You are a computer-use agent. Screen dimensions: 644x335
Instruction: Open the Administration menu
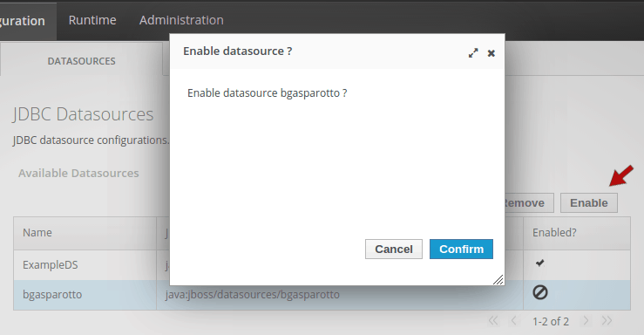(181, 20)
